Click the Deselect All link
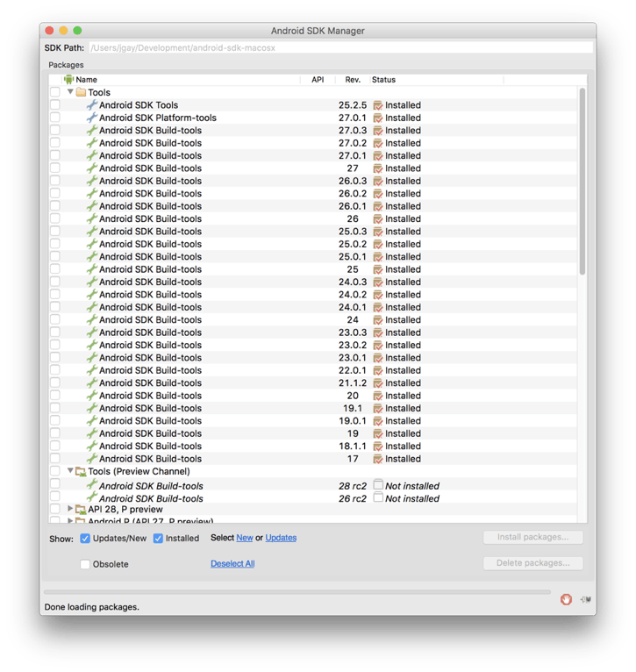Viewport: 636px width, 672px height. tap(232, 564)
